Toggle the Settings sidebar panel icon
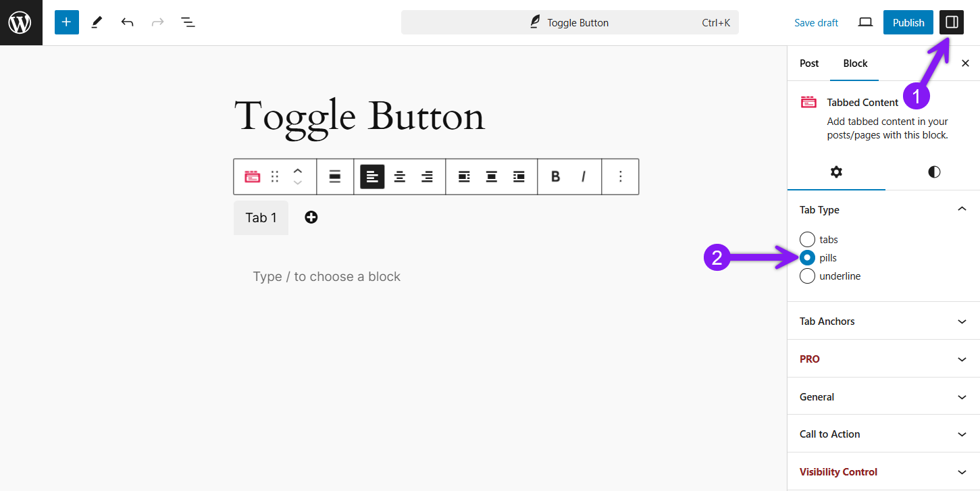 [952, 22]
